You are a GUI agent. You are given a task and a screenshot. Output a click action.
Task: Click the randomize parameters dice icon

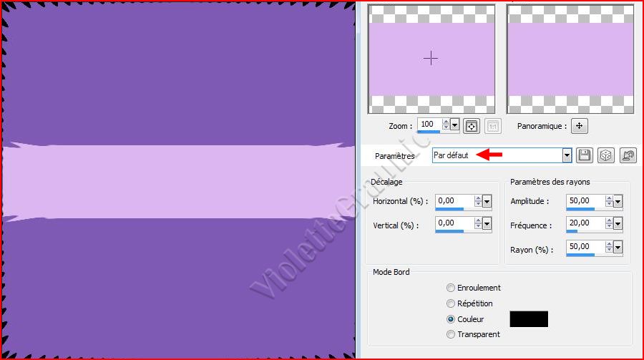(x=605, y=155)
